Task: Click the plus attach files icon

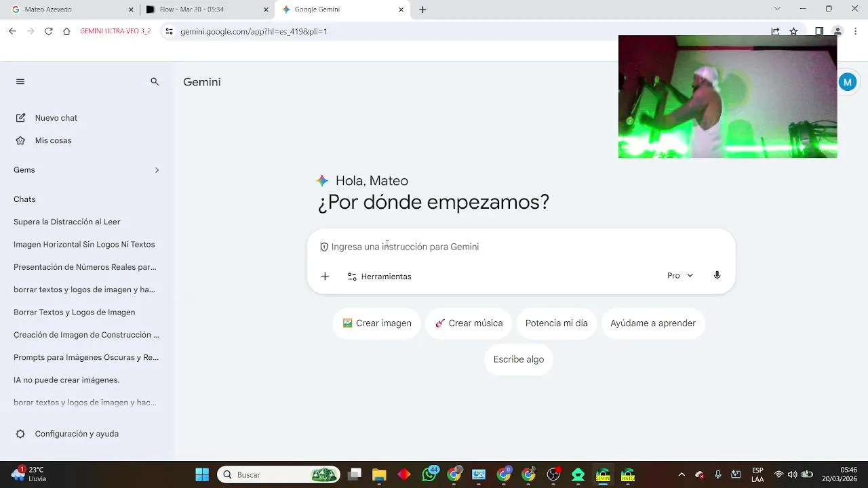Action: click(325, 277)
